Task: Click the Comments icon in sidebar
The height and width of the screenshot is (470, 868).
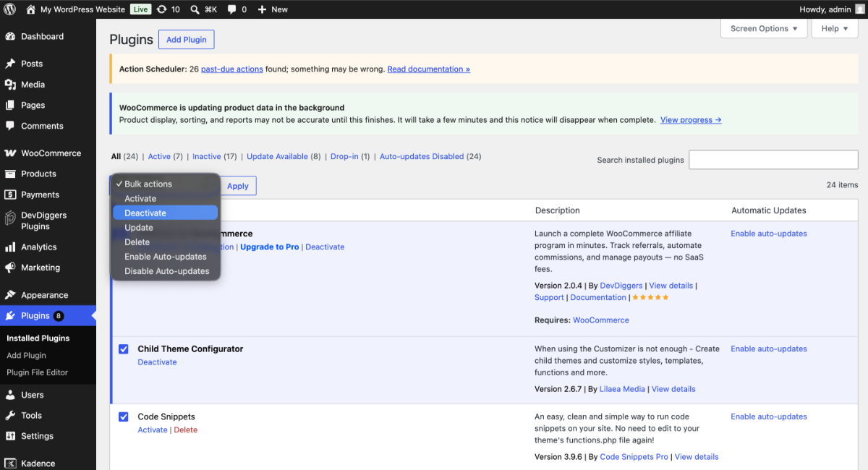Action: 10,126
